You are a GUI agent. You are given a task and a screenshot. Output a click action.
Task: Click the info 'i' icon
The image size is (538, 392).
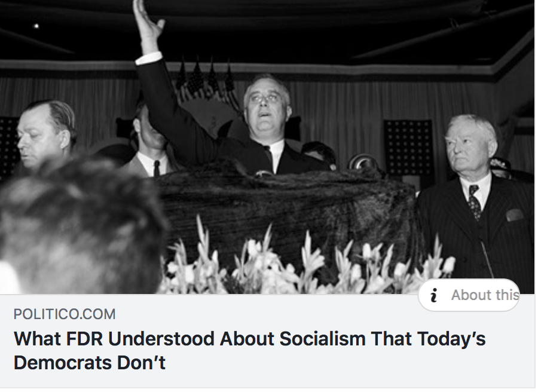pyautogui.click(x=434, y=296)
